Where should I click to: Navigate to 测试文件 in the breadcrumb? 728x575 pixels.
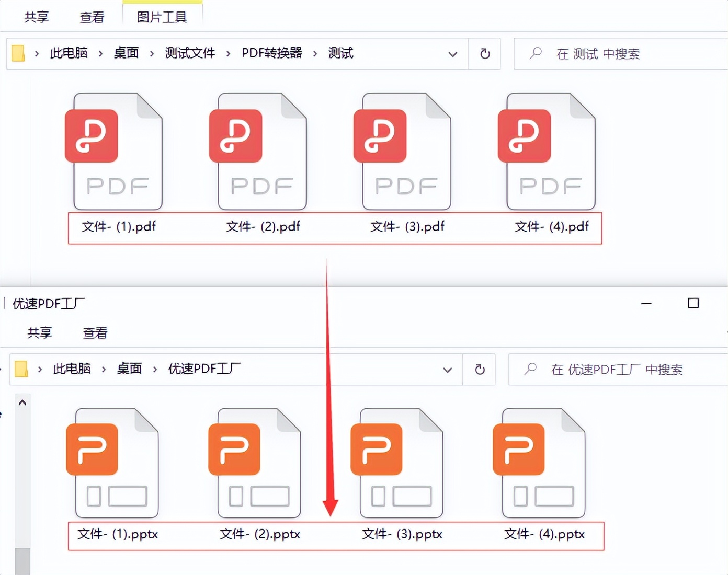click(x=190, y=53)
